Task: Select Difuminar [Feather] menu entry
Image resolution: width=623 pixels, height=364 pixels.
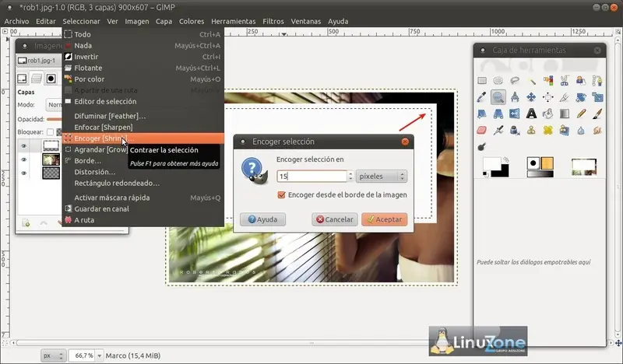Action: click(143, 116)
